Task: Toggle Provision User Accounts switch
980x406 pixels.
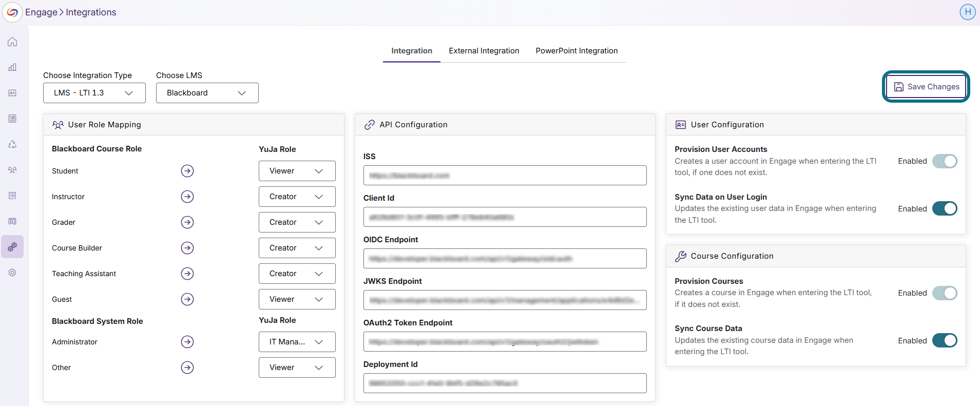Action: (945, 161)
